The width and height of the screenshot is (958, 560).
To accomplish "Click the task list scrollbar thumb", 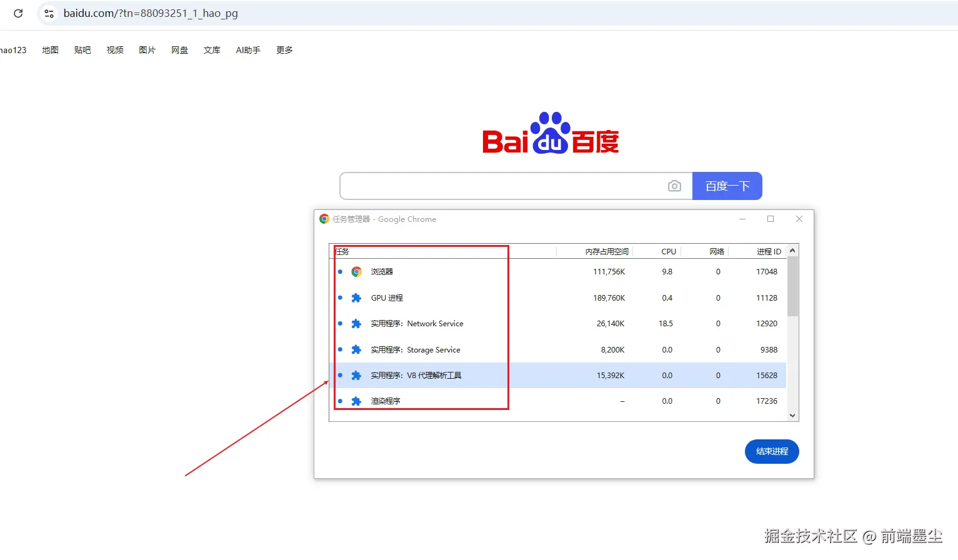I will tap(792, 286).
